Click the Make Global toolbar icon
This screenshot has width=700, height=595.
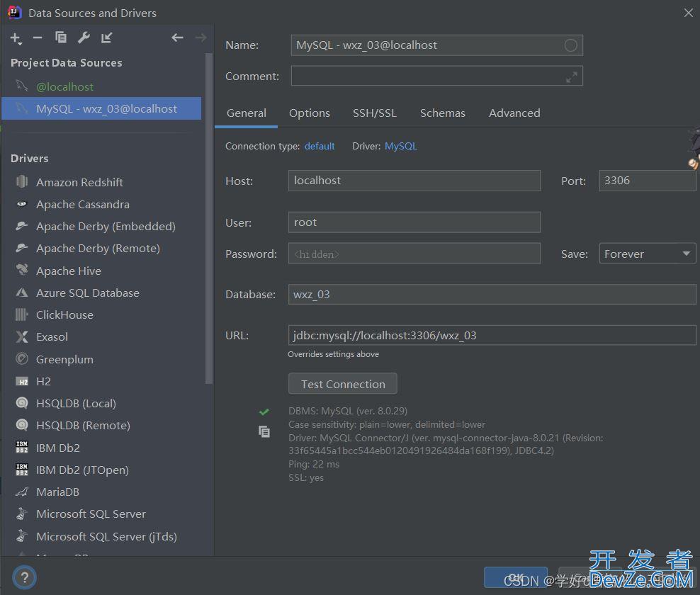point(106,38)
